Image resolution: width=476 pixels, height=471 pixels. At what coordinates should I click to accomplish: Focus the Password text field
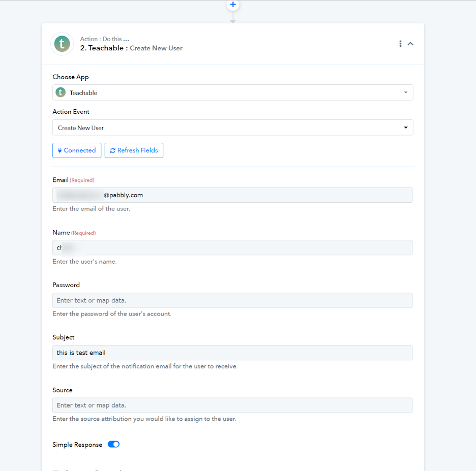tap(232, 300)
